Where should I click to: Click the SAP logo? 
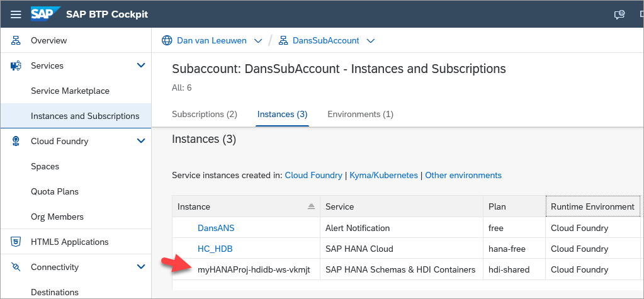45,14
